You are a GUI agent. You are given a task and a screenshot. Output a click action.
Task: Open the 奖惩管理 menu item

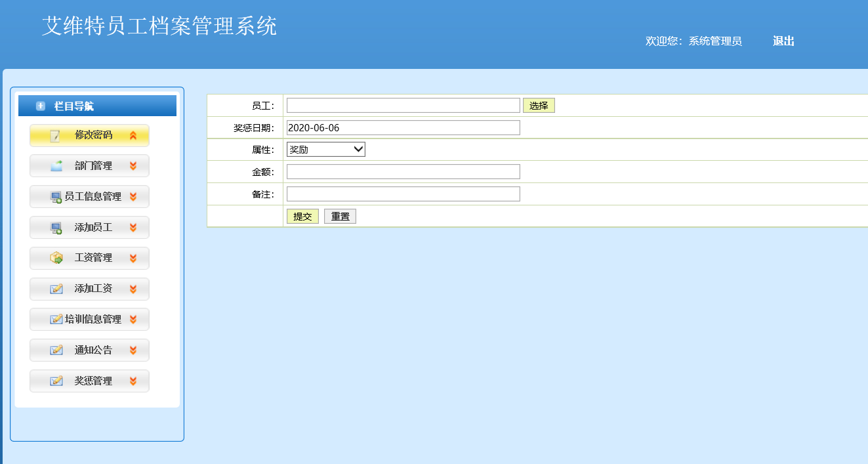pos(89,381)
